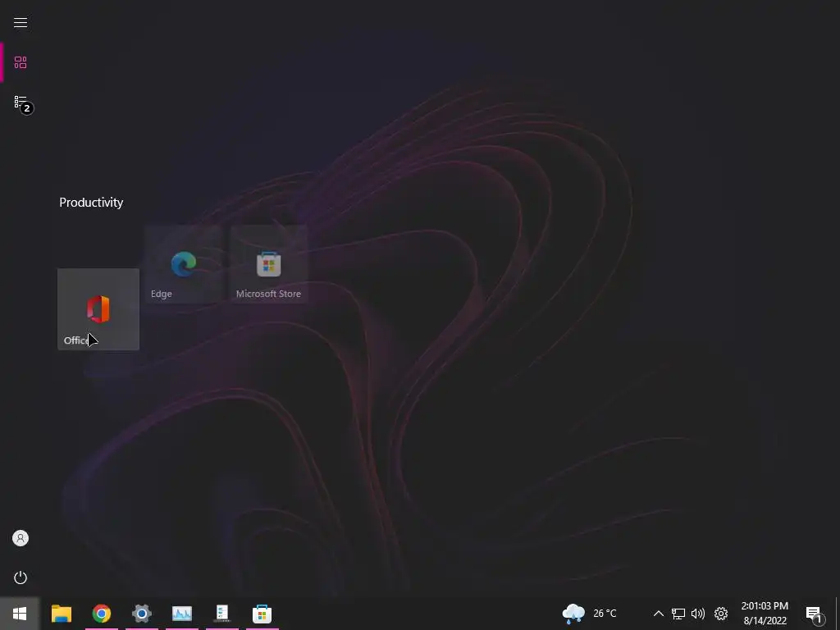840x630 pixels.
Task: Open the checklist document app on taskbar
Action: click(221, 614)
